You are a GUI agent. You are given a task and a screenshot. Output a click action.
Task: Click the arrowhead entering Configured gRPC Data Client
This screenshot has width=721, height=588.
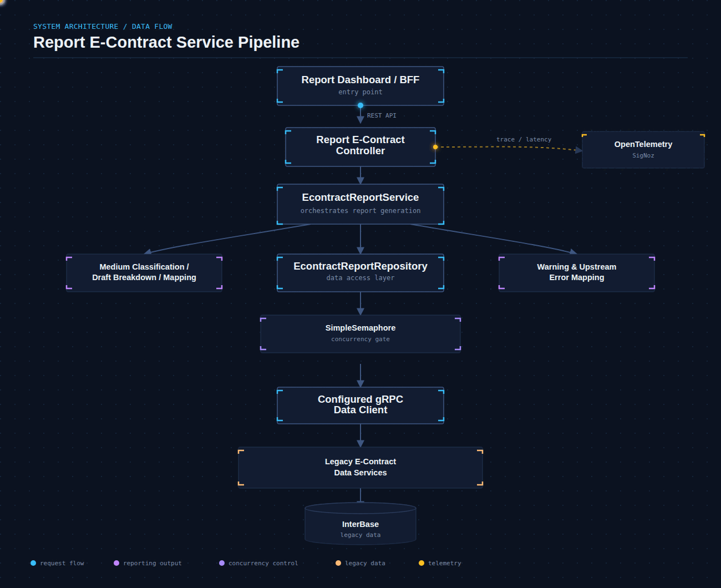[360, 383]
